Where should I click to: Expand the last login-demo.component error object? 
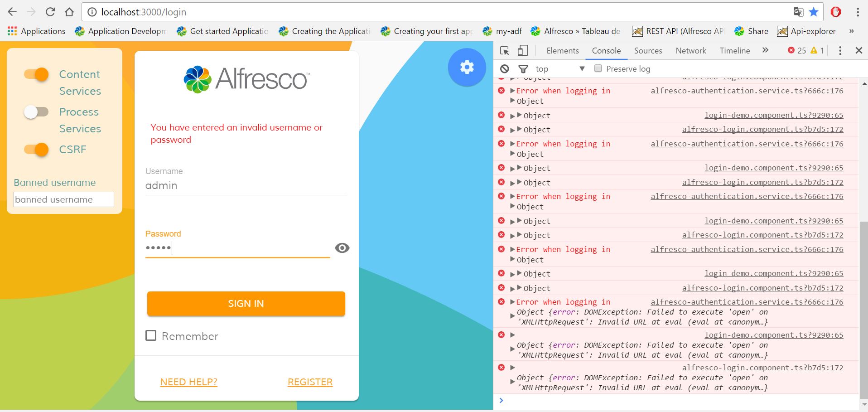[512, 349]
